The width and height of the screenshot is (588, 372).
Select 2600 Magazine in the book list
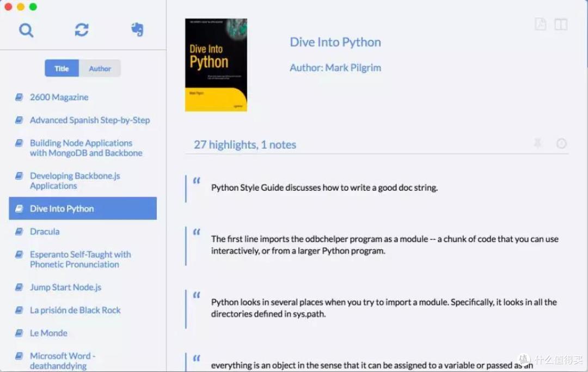(59, 97)
